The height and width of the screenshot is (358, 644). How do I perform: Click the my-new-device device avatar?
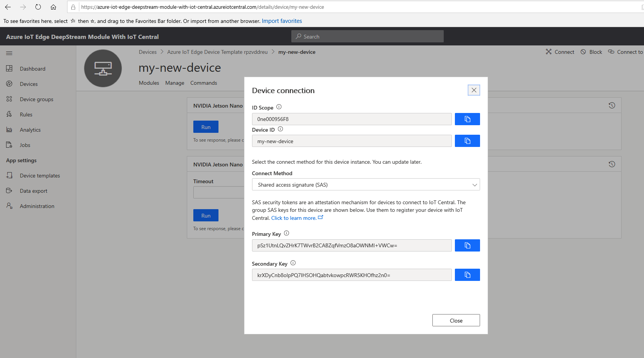click(103, 68)
